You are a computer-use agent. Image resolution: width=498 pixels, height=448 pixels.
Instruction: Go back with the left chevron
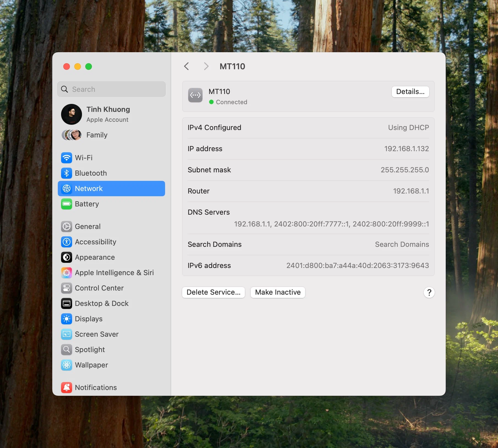pyautogui.click(x=187, y=66)
